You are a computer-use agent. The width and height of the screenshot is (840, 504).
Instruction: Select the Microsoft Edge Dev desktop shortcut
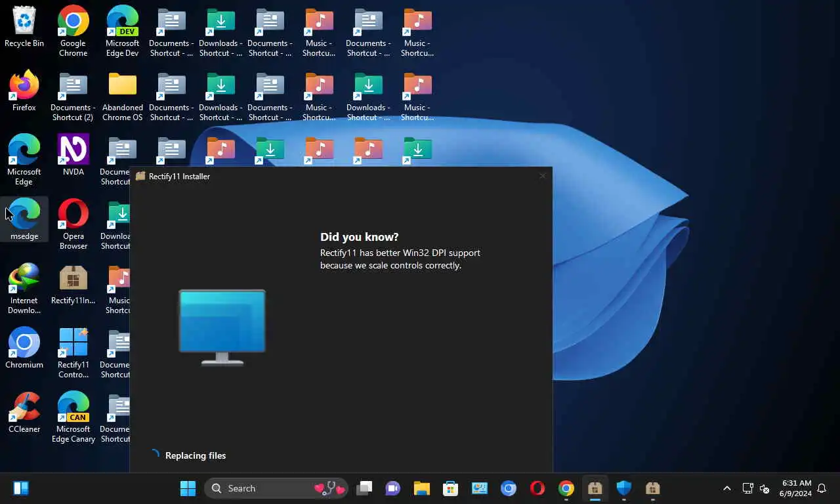click(x=123, y=31)
